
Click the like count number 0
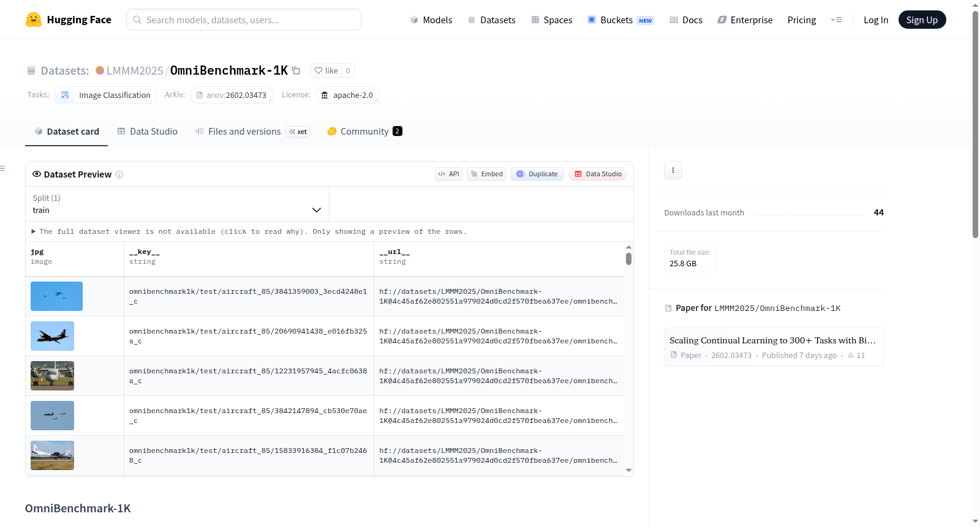348,70
